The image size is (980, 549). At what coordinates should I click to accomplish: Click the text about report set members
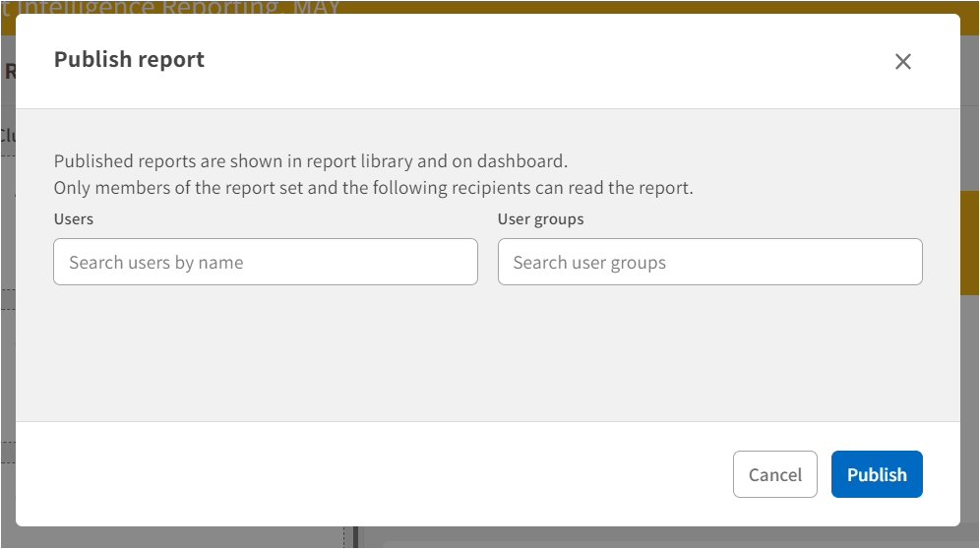pos(373,187)
